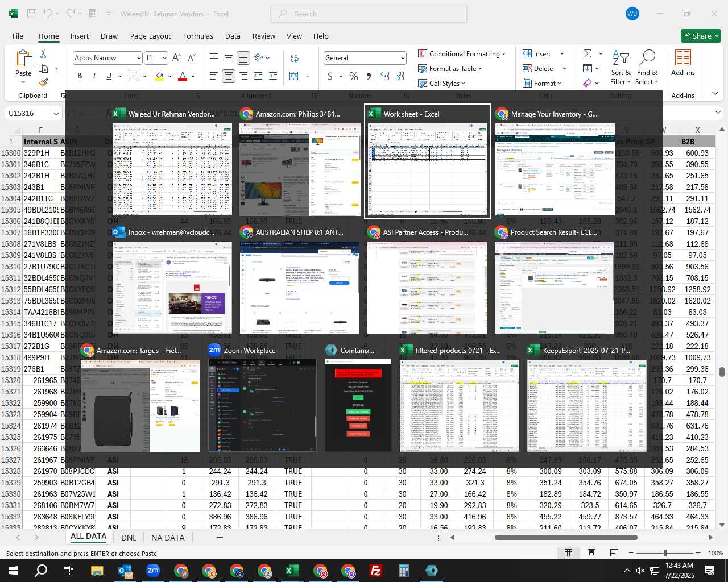
Task: Click the AutoSum sigma icon
Action: (588, 53)
